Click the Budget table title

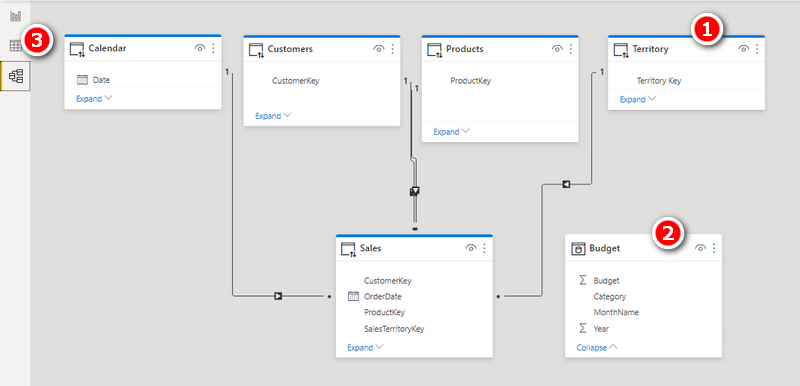coord(605,248)
